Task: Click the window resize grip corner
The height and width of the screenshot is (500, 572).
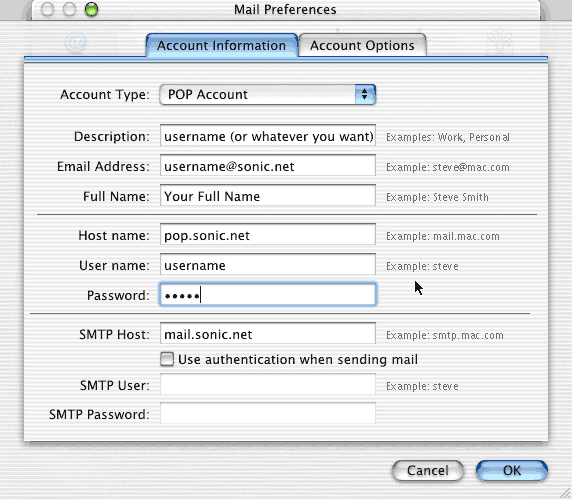Action: tap(564, 492)
